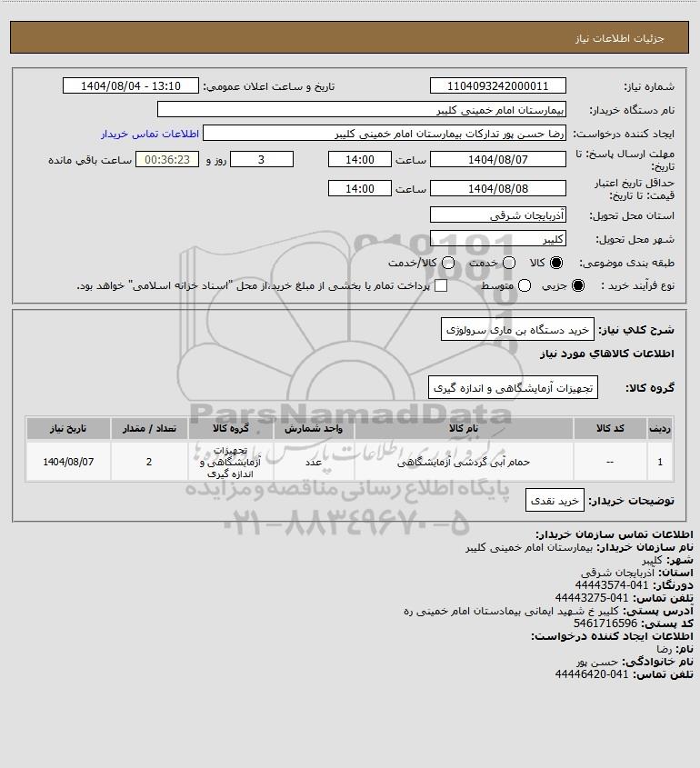Click the response deadline date 1404/08/07 field
700x768 pixels.
pos(497,159)
